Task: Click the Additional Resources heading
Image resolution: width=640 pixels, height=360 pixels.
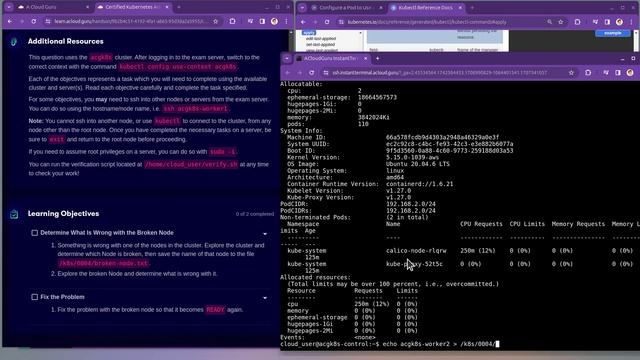Action: [x=65, y=41]
